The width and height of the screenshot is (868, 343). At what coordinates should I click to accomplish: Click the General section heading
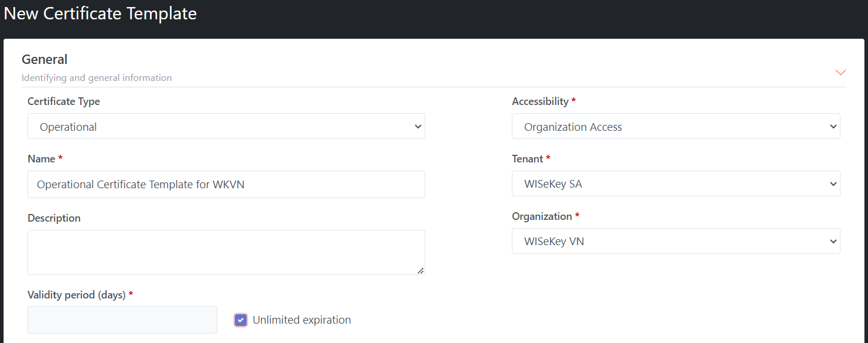pyautogui.click(x=45, y=59)
